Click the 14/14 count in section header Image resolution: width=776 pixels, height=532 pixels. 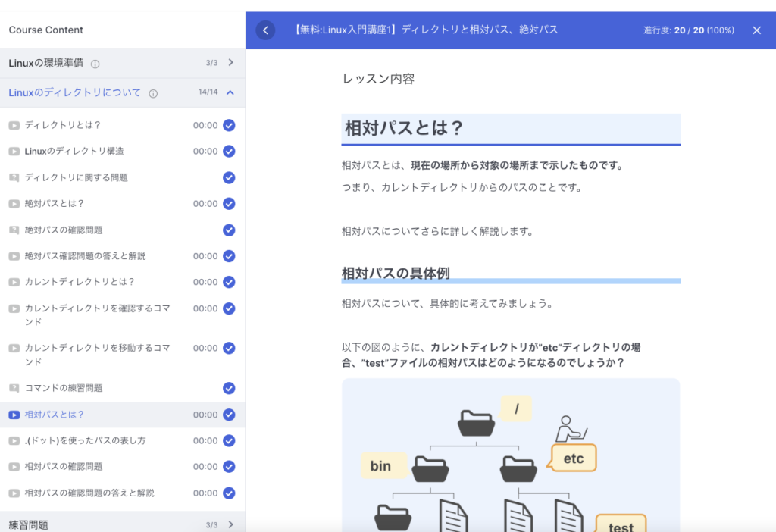pyautogui.click(x=208, y=92)
